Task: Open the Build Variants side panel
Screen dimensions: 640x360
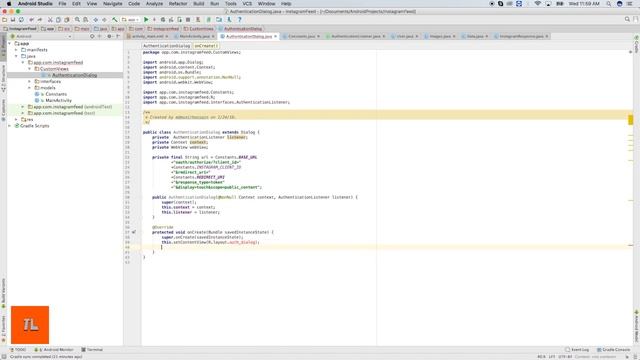Action: (4, 293)
